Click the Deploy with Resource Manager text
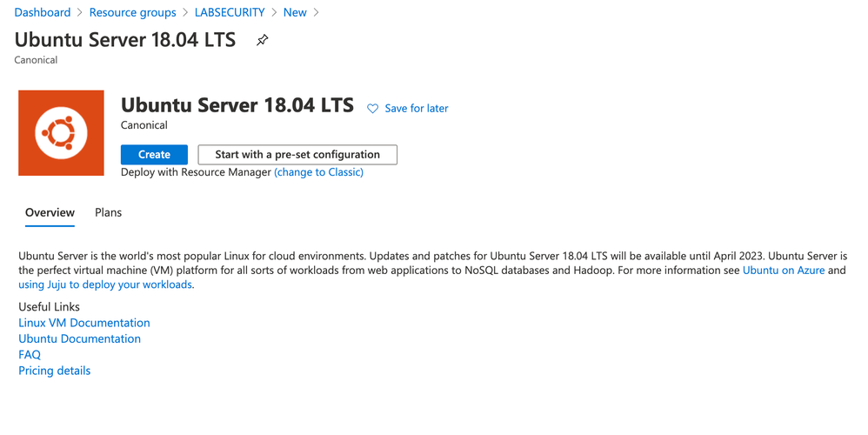 [196, 172]
